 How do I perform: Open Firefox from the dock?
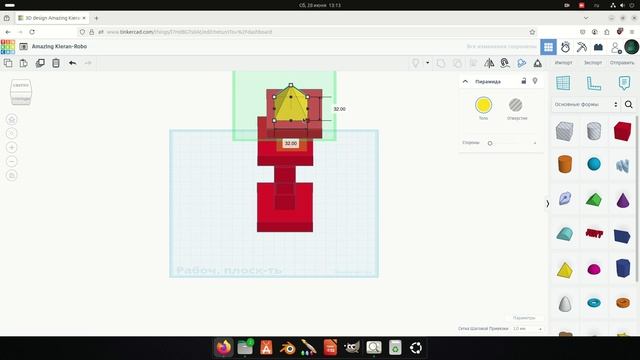(x=223, y=348)
